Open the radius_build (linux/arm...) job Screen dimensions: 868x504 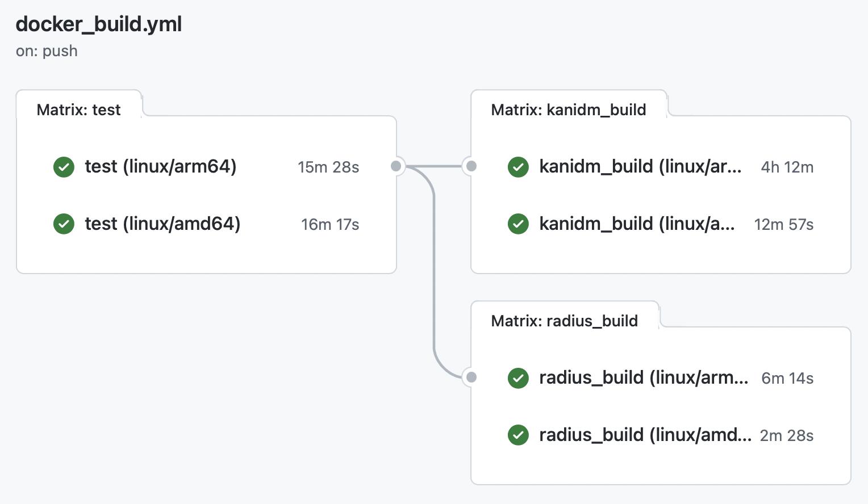(643, 378)
